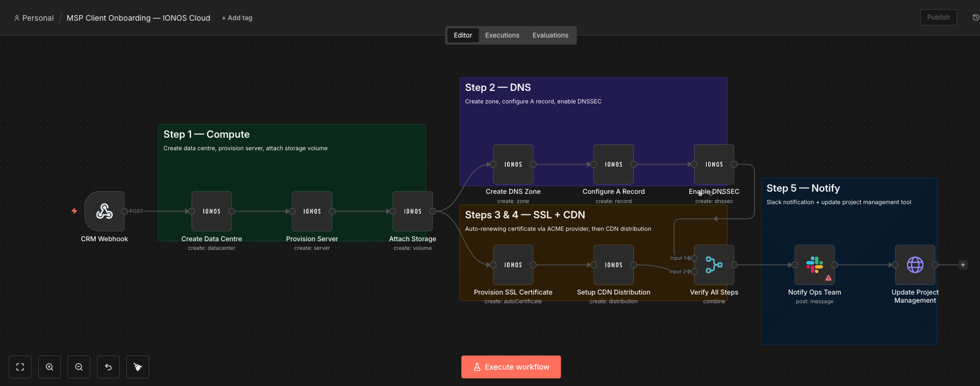Click the tidy up workflow icon
The height and width of the screenshot is (386, 980).
[138, 367]
